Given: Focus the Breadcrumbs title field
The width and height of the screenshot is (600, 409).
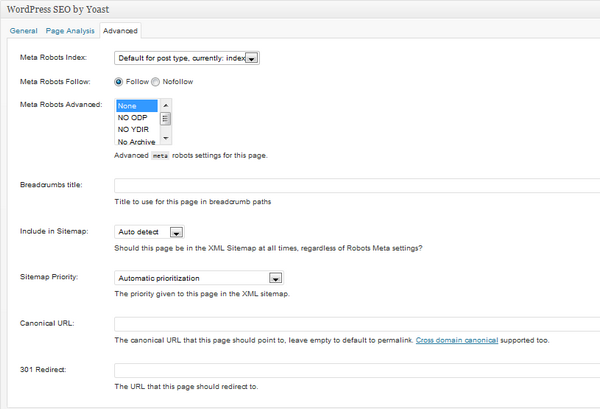Looking at the screenshot, I should coord(357,186).
